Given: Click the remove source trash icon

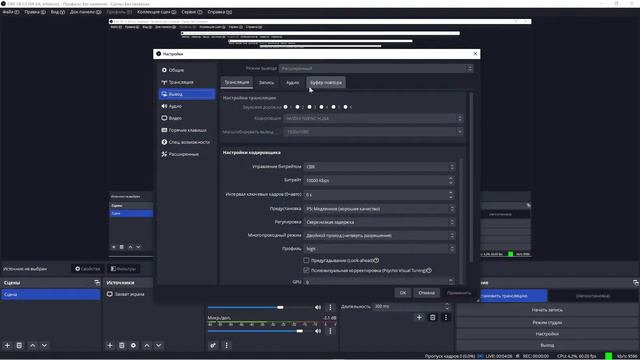Looking at the screenshot, I should click(x=122, y=345).
